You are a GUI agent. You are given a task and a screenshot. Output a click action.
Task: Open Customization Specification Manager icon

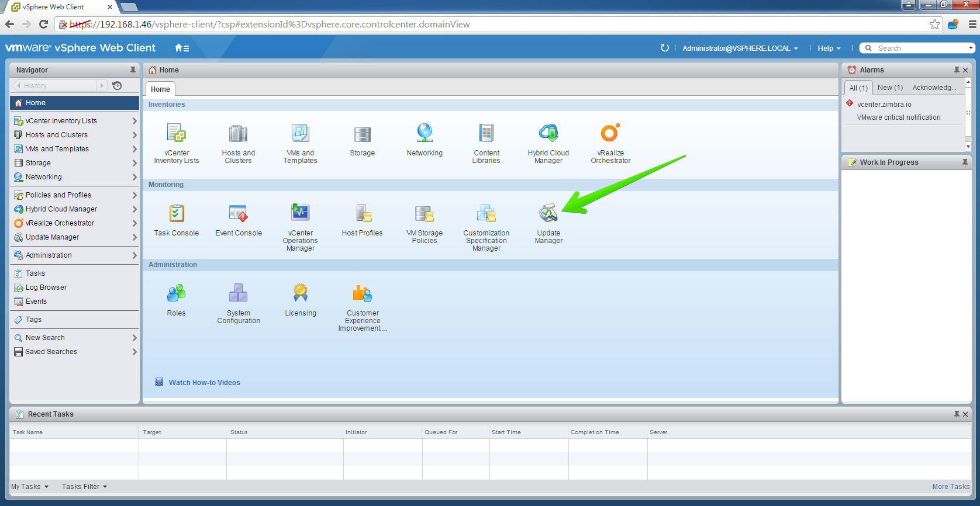pyautogui.click(x=486, y=213)
